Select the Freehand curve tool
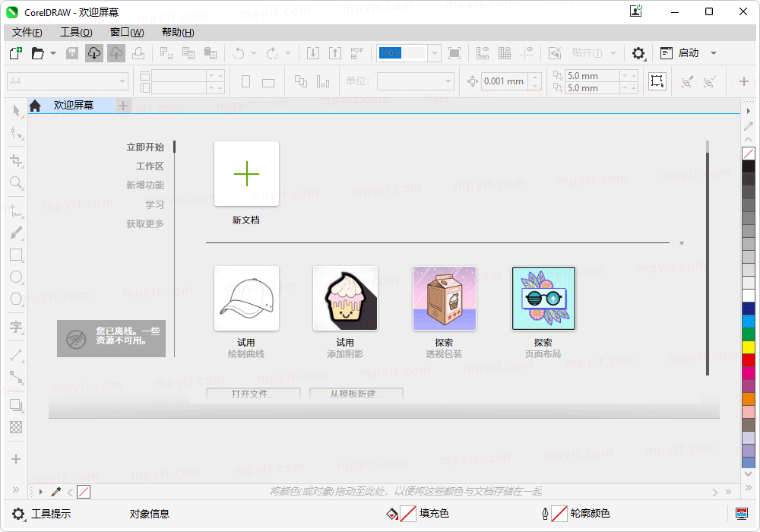The width and height of the screenshot is (760, 532). 16,211
